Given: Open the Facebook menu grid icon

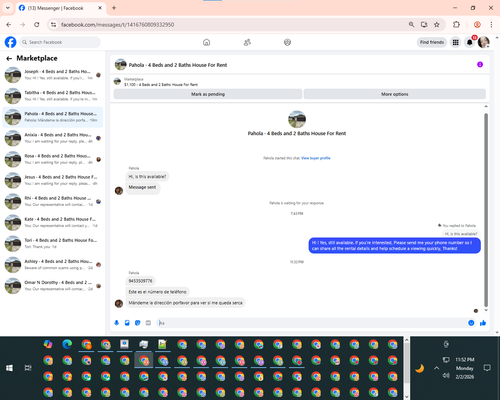Looking at the screenshot, I should (455, 42).
